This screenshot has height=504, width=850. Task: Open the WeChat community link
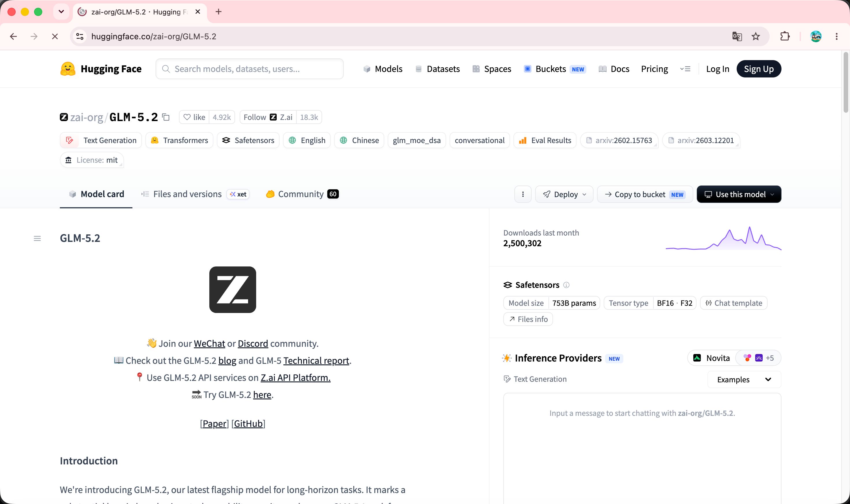pos(209,343)
